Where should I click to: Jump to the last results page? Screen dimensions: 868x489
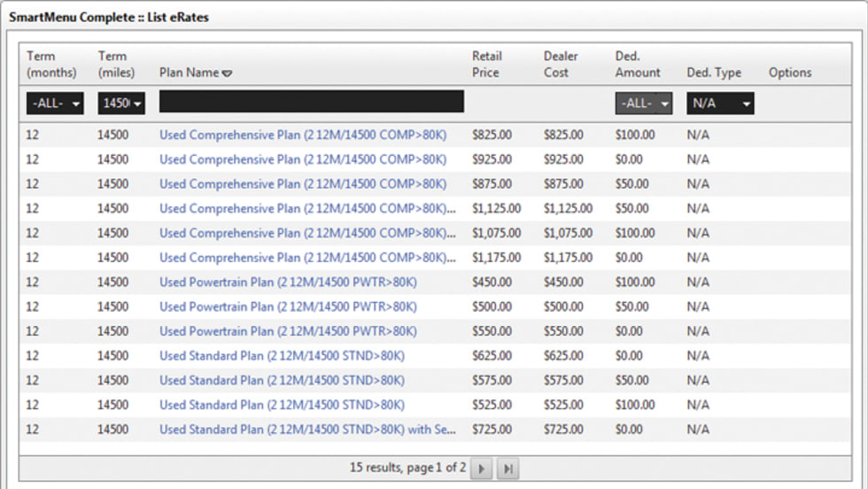pos(507,469)
